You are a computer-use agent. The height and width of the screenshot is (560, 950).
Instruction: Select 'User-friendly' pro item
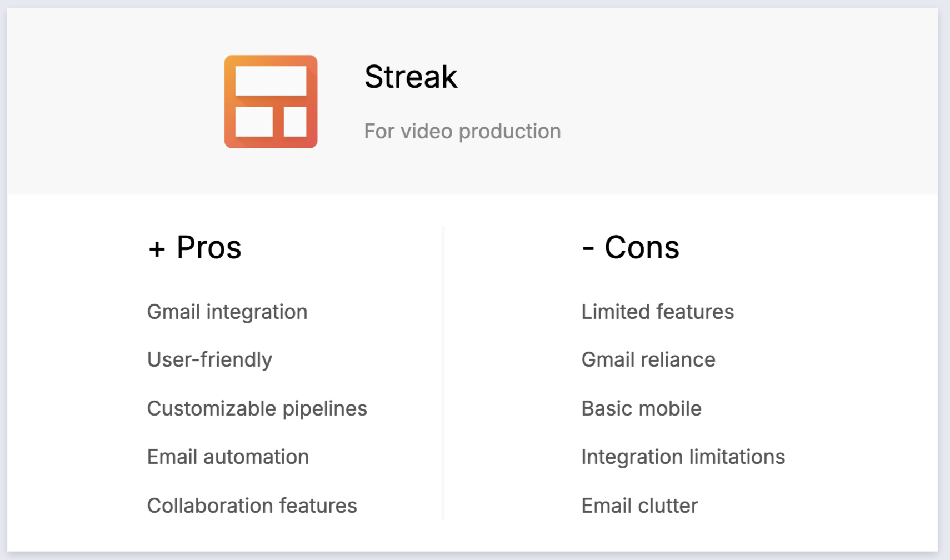tap(209, 360)
